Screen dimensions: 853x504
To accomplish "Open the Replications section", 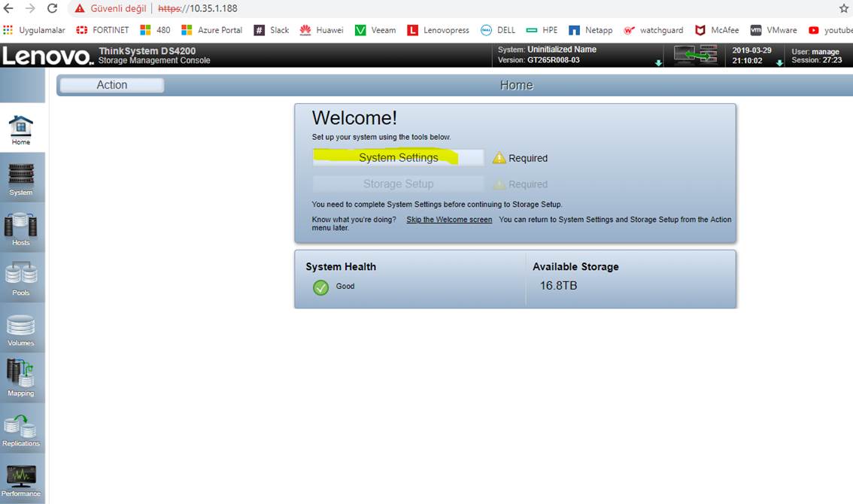I will click(x=21, y=430).
